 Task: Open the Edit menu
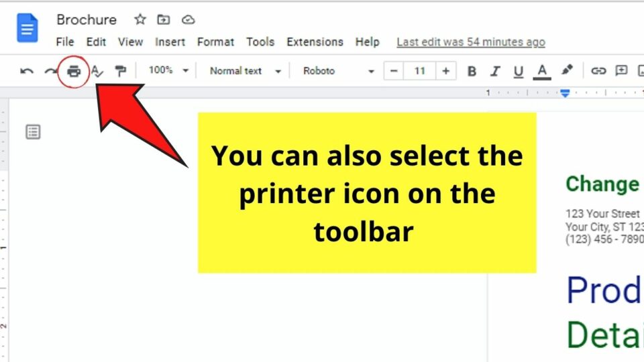[96, 42]
